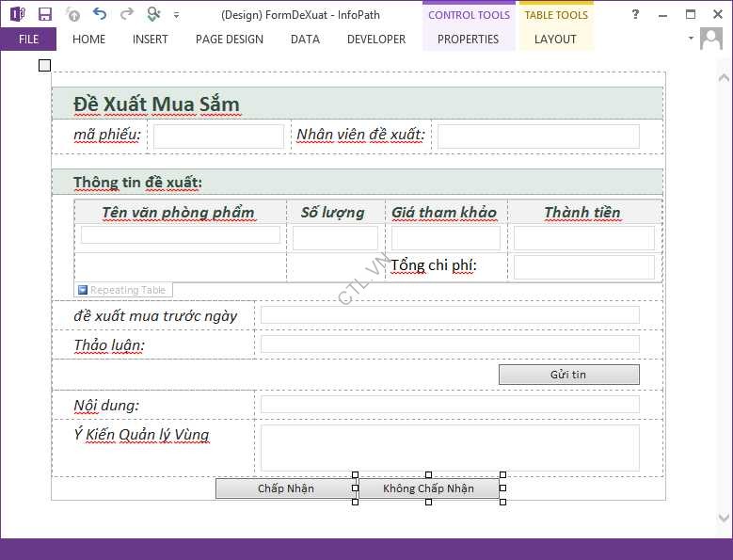The width and height of the screenshot is (733, 560).
Task: Click the Save icon in quick access toolbar
Action: 44,14
